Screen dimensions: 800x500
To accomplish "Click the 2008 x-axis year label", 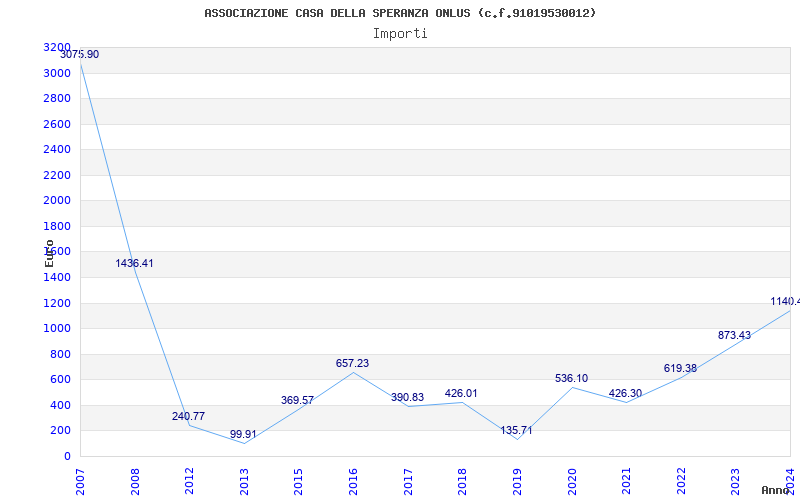I will [x=135, y=481].
